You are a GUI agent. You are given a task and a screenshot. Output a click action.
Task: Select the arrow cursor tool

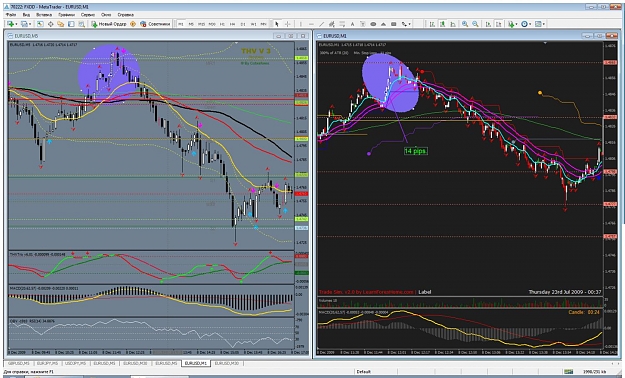click(277, 24)
